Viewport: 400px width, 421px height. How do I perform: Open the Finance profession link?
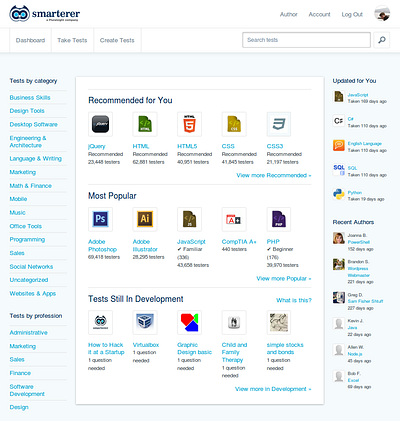20,373
